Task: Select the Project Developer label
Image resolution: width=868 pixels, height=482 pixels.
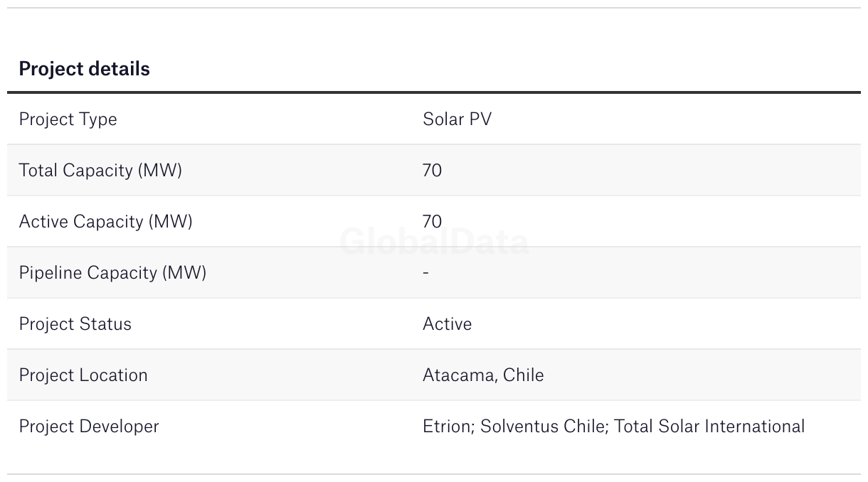Action: (x=89, y=427)
